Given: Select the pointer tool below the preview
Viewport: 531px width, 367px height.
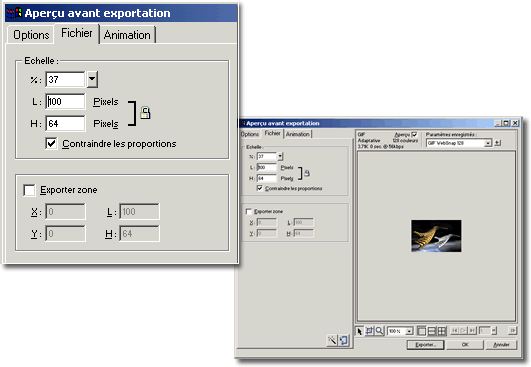Looking at the screenshot, I should 359,331.
